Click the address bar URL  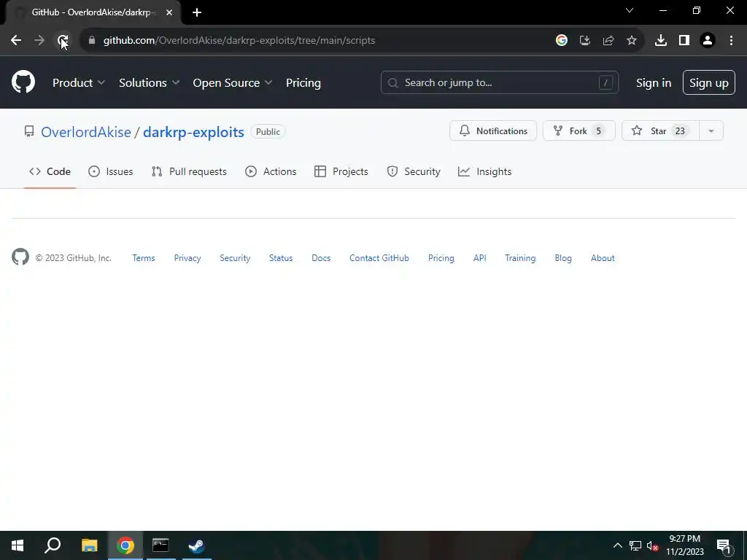coord(239,41)
